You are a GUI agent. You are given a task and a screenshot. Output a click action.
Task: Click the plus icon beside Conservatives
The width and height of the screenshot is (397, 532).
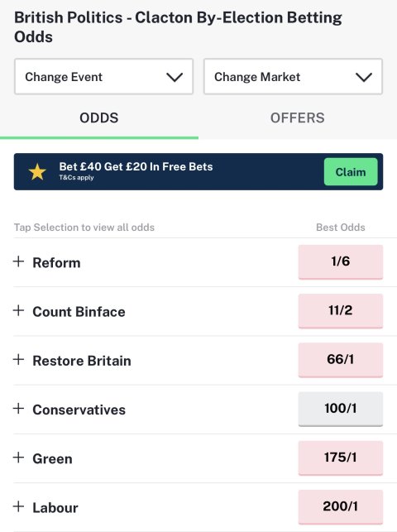[18, 409]
